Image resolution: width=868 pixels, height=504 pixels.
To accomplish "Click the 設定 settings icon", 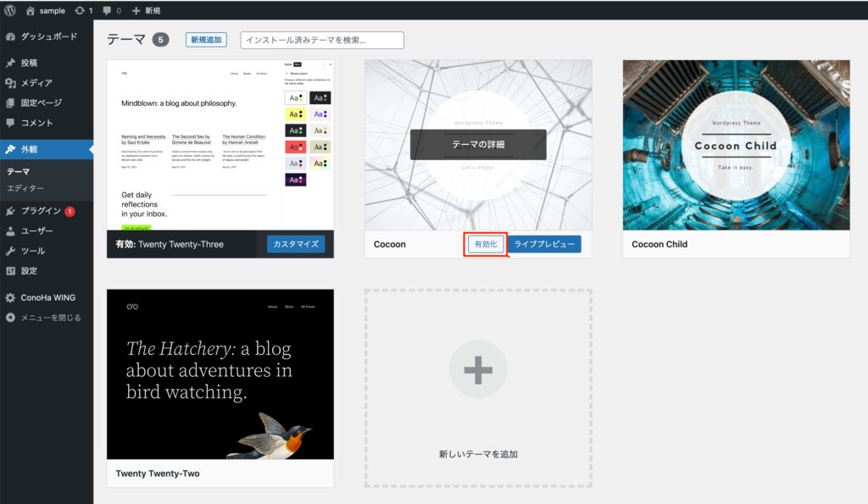I will [x=10, y=271].
